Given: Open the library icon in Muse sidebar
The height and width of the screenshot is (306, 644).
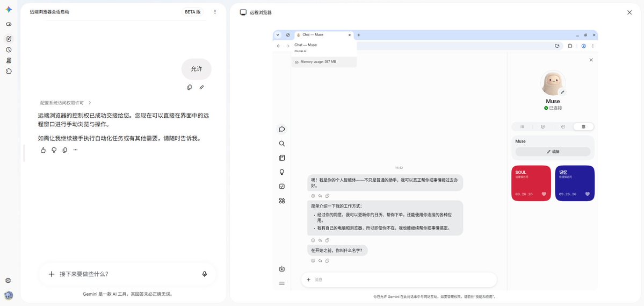Looking at the screenshot, I should click(x=282, y=158).
